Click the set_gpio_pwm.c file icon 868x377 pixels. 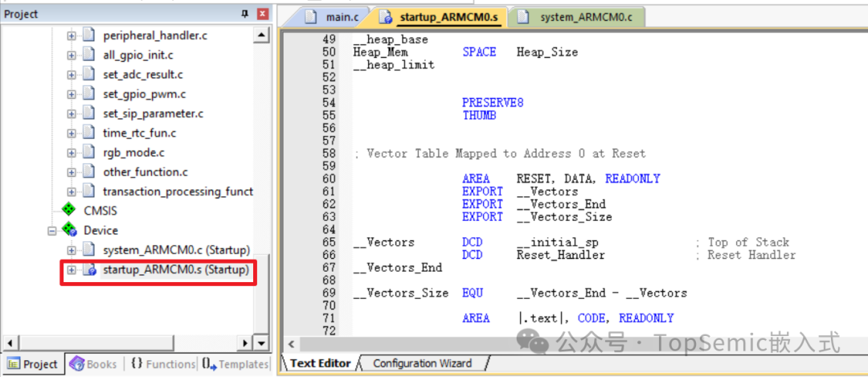coord(88,94)
